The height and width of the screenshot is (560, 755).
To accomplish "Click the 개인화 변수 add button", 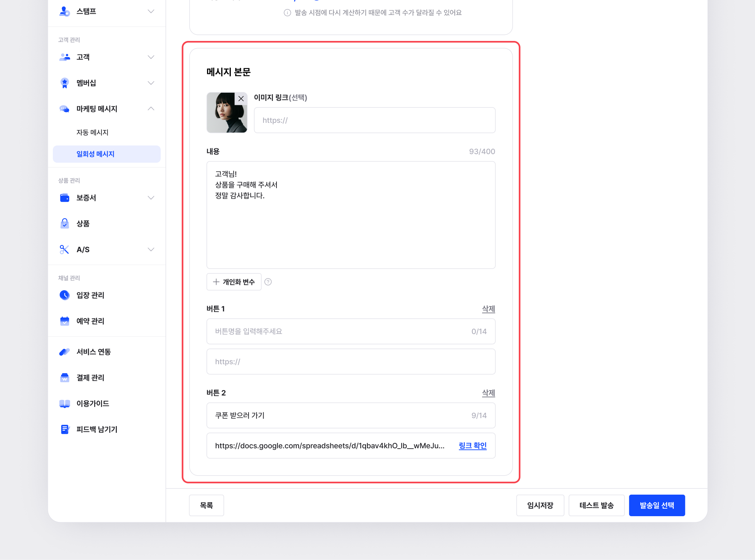I will (234, 282).
